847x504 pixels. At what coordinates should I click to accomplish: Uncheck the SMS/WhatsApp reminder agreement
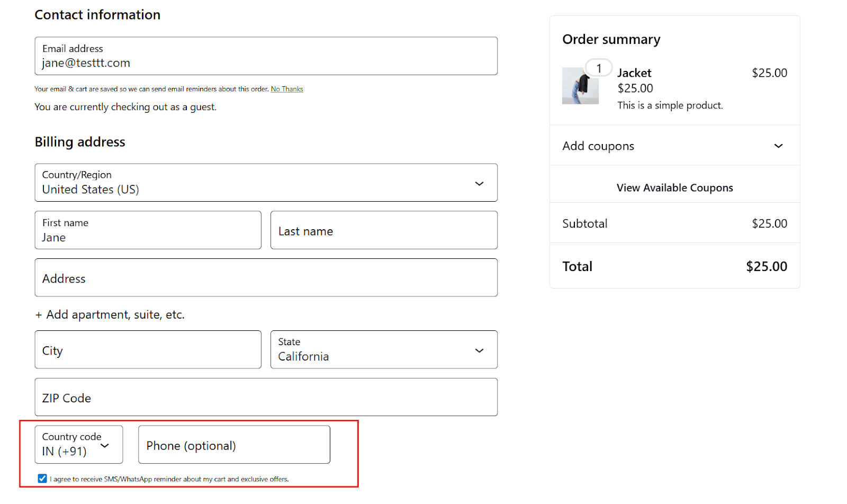(42, 478)
